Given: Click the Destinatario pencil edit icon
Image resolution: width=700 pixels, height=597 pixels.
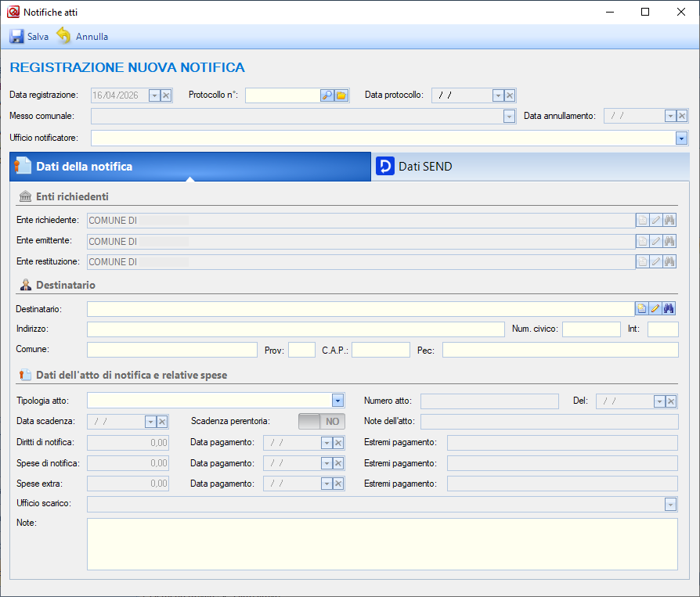Looking at the screenshot, I should [x=655, y=309].
